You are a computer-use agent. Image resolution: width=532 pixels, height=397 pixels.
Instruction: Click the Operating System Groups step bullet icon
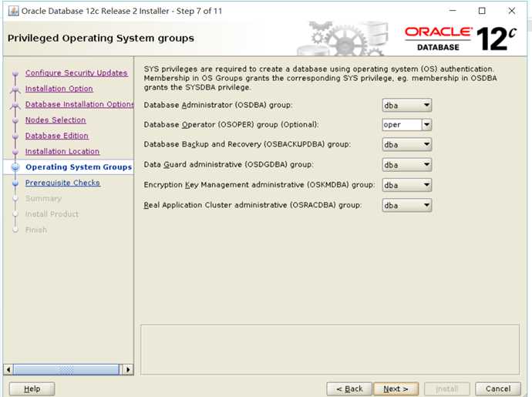(15, 167)
